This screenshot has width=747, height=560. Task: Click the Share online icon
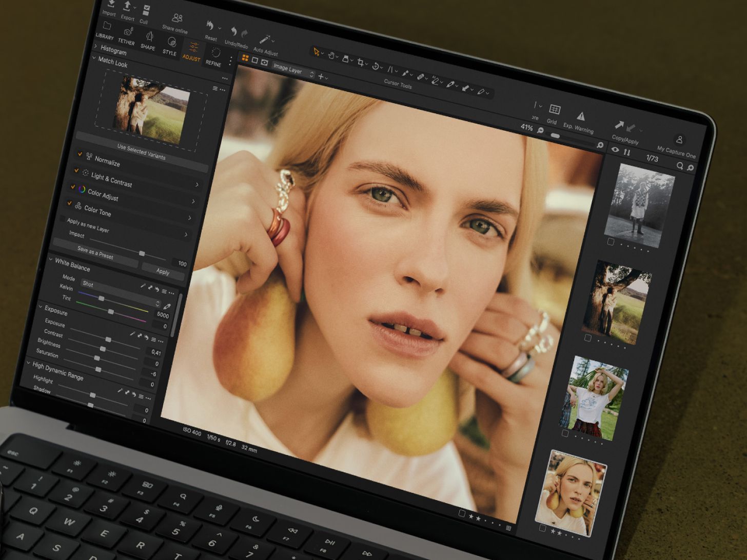click(177, 18)
